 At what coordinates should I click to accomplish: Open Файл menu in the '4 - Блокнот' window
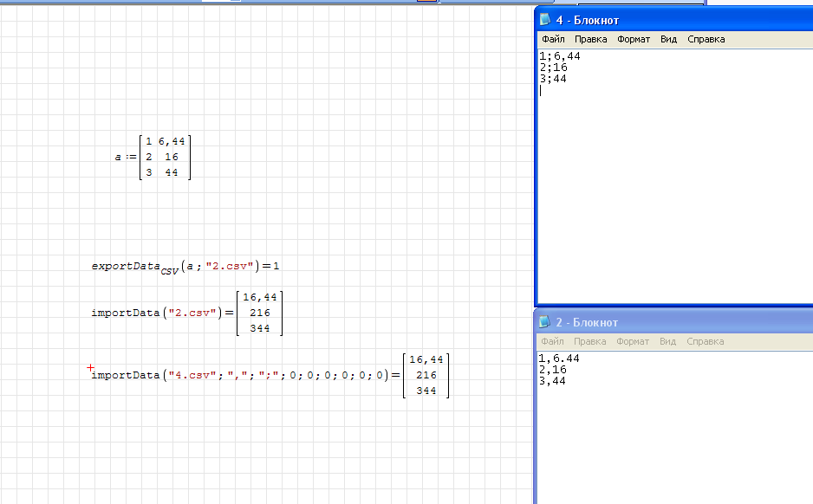553,39
